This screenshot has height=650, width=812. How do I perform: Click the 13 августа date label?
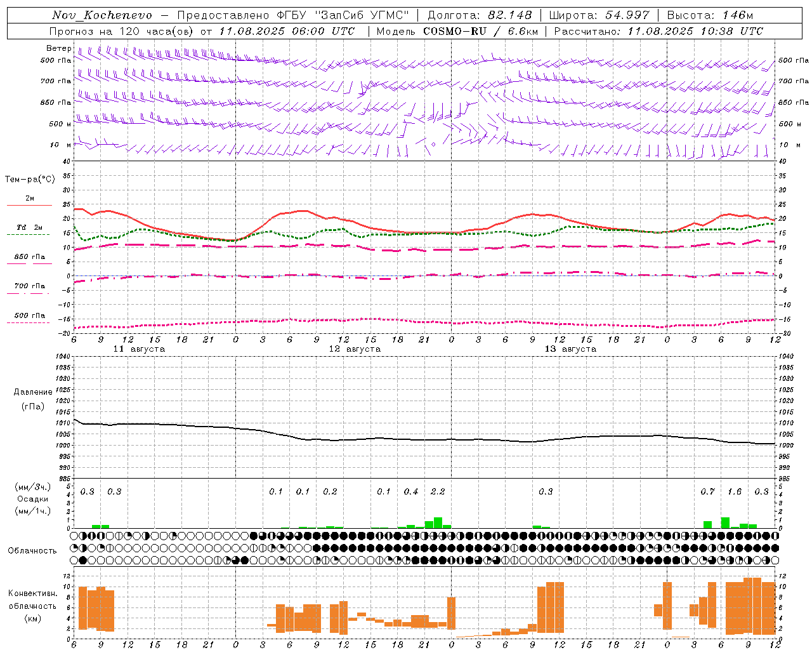(x=570, y=349)
